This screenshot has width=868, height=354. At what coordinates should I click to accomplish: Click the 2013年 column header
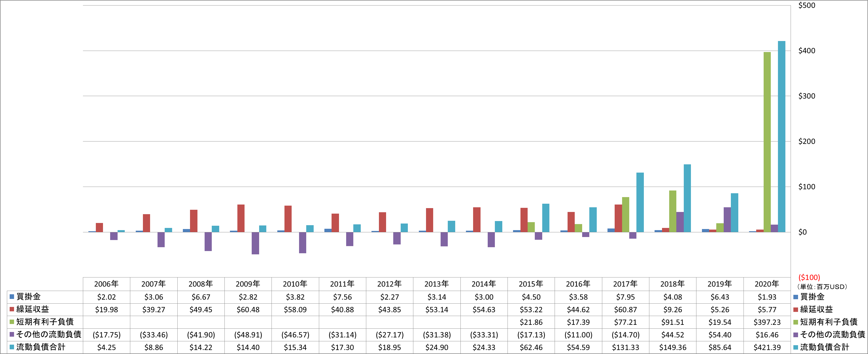pyautogui.click(x=437, y=284)
